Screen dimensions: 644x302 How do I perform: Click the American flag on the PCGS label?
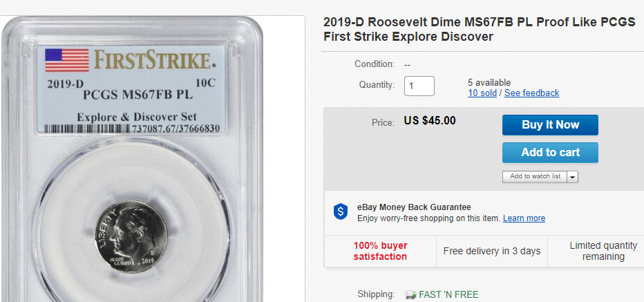(66, 60)
